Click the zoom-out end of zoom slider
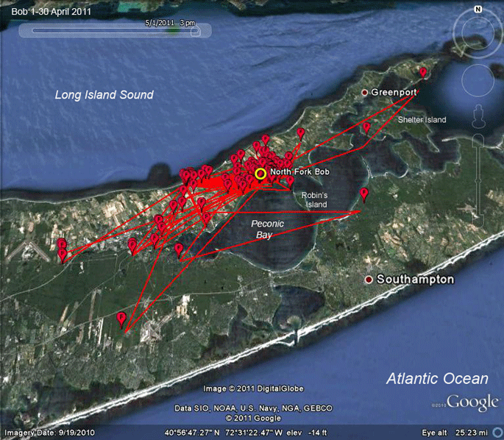Image resolution: width=504 pixels, height=440 pixels. 478,221
